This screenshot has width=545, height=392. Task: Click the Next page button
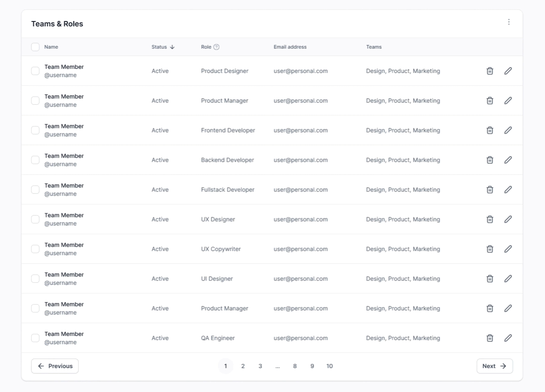tap(494, 366)
